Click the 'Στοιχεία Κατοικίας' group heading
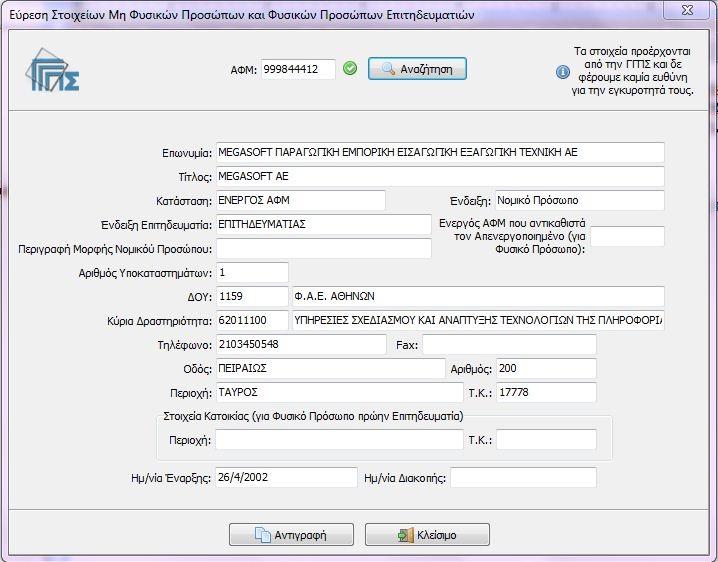Viewport: 718px width, 562px height. [313, 416]
